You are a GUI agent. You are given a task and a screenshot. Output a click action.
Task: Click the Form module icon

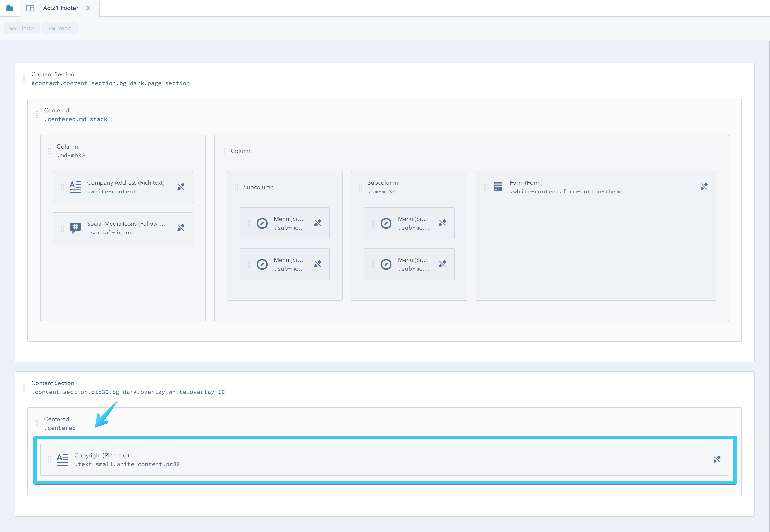click(498, 187)
